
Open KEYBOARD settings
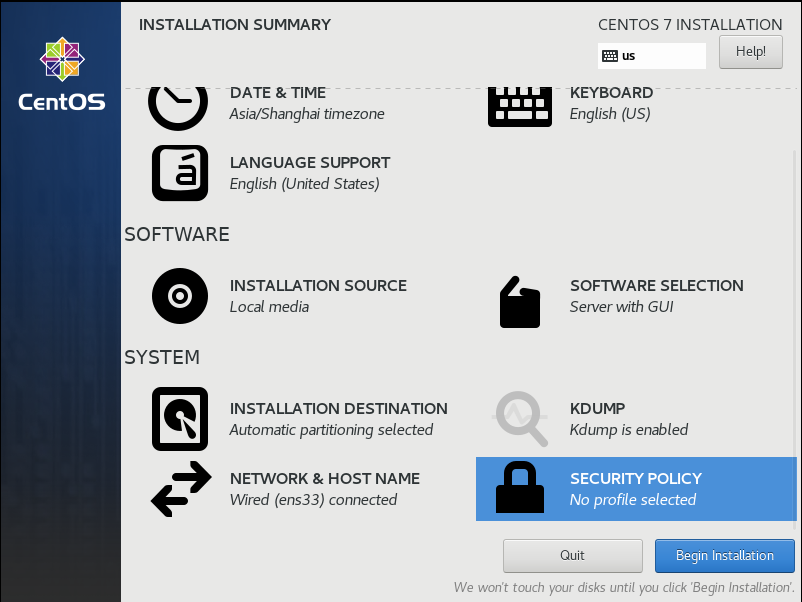tap(611, 93)
